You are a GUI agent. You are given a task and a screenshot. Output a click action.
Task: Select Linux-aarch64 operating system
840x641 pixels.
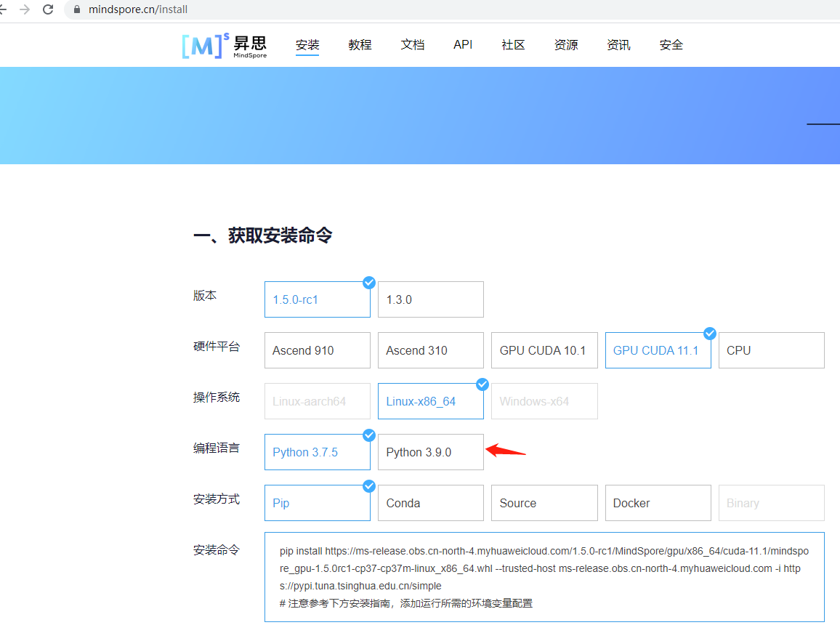pos(317,401)
